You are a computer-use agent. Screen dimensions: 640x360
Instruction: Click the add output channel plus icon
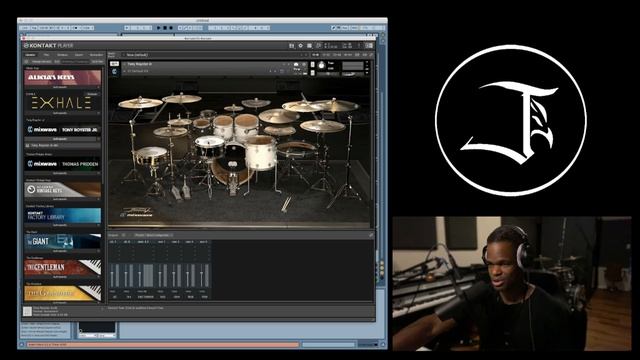click(x=123, y=235)
